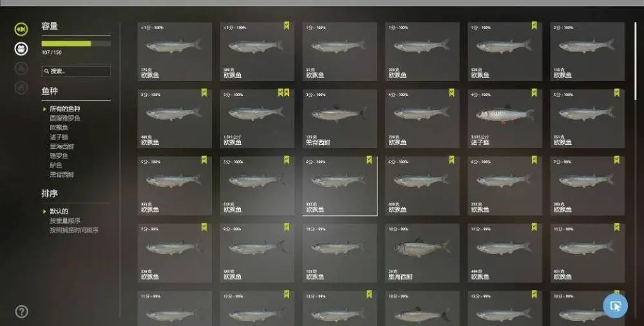Click the bookmark flag on the 3.515公斤 诺子鲦 card
The image size is (644, 326).
pyautogui.click(x=534, y=93)
